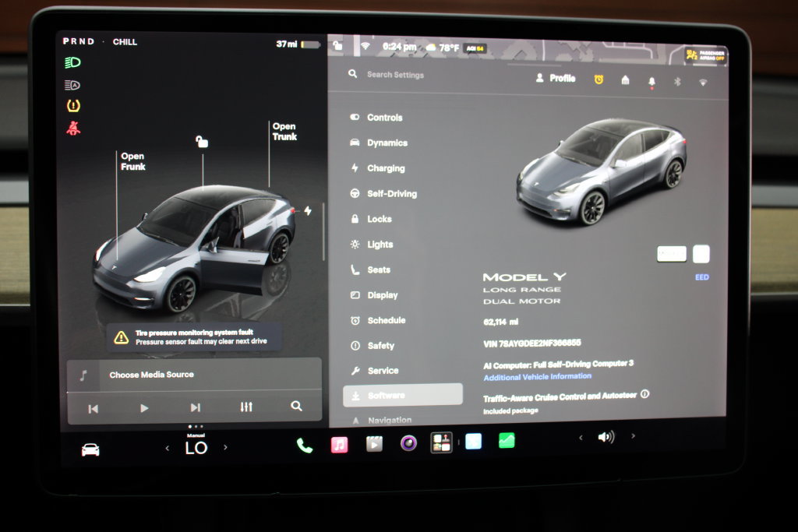Open the Phone app in the dock

click(x=305, y=445)
